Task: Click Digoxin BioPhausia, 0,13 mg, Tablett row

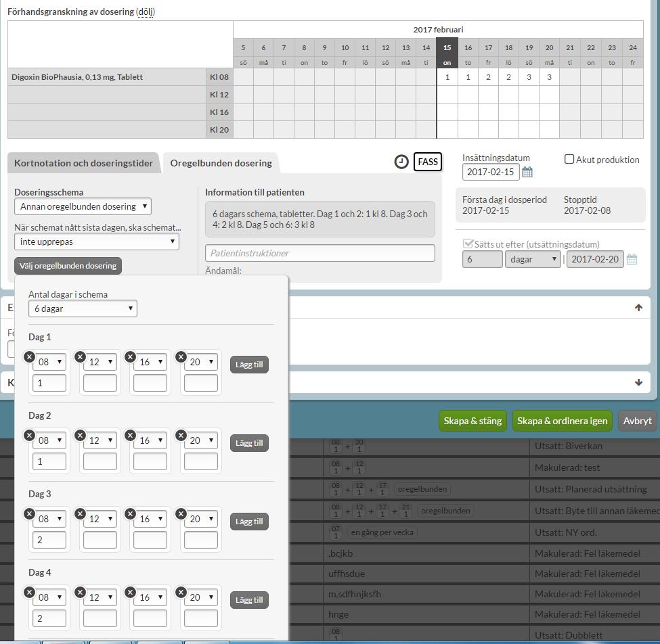Action: pyautogui.click(x=107, y=77)
